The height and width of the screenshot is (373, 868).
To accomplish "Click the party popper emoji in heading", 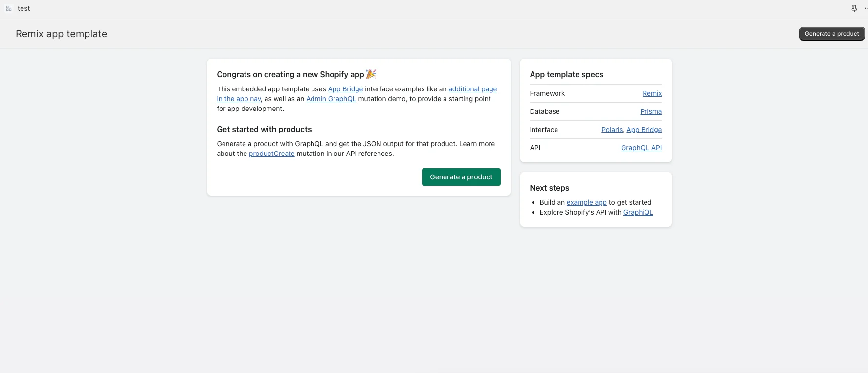I will pyautogui.click(x=371, y=74).
